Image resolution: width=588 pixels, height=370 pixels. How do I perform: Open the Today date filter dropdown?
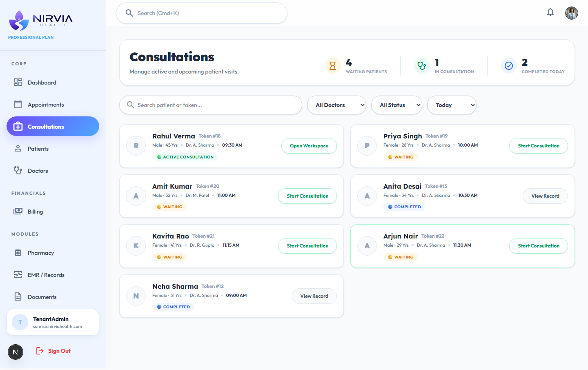point(452,105)
